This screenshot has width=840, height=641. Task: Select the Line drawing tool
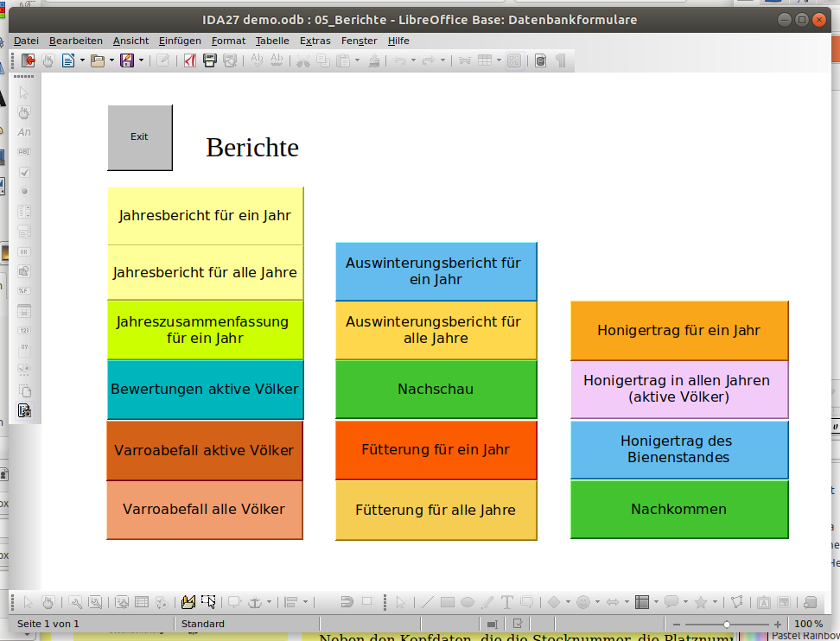(427, 602)
